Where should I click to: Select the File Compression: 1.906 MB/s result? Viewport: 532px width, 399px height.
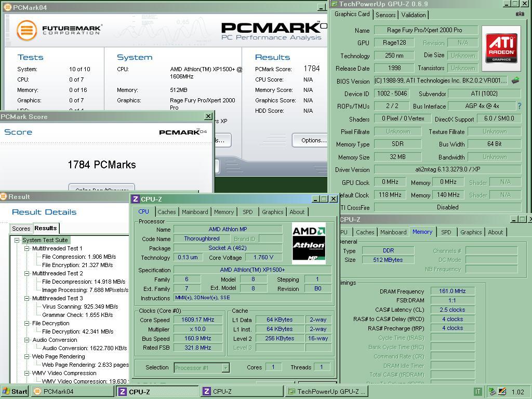79,257
